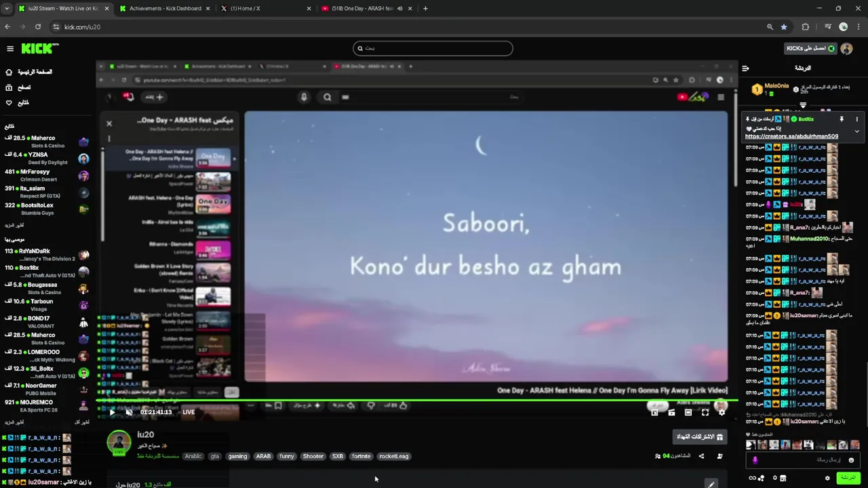Focus the chat message input field
Screen dimensions: 868x488
804,460
